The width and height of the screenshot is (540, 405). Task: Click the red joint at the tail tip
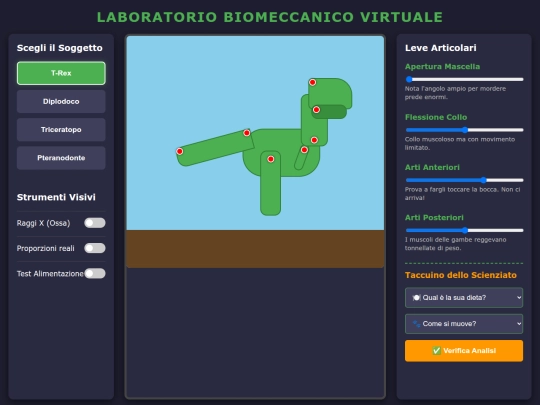179,151
